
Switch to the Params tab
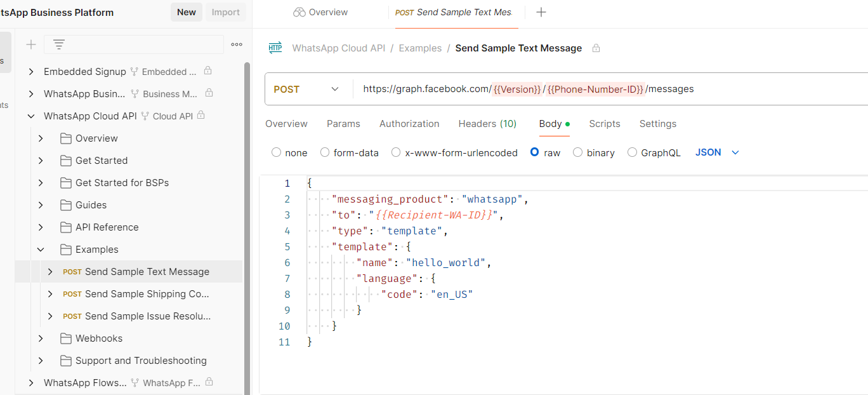click(x=343, y=124)
